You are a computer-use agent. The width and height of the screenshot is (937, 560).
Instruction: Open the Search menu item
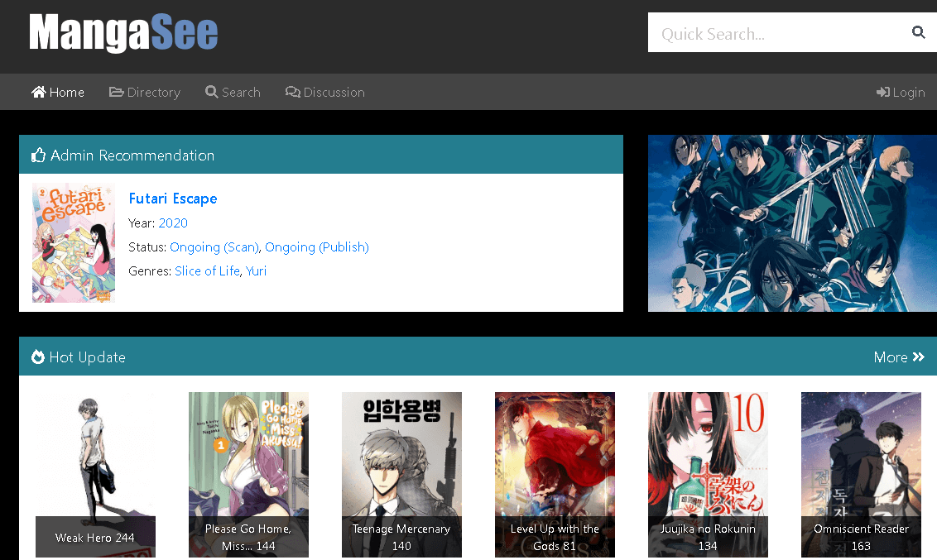pos(233,92)
